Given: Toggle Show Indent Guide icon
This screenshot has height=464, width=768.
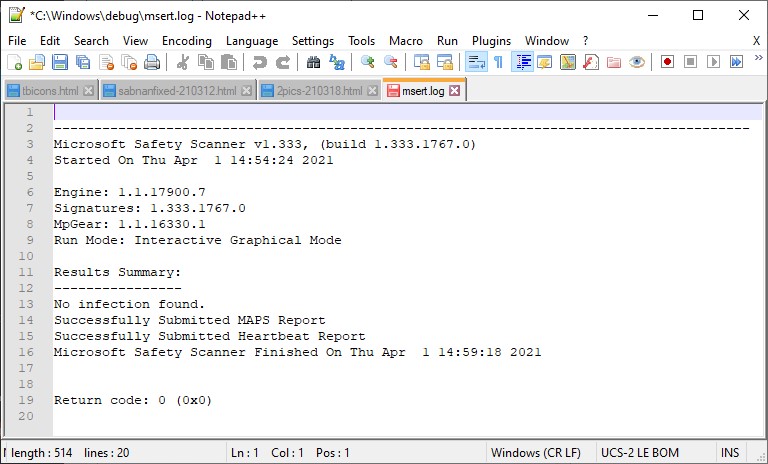Looking at the screenshot, I should click(523, 62).
